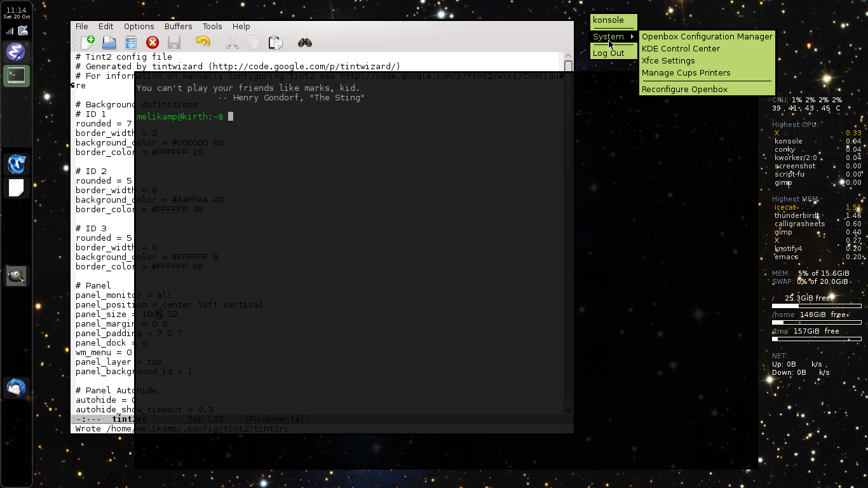Viewport: 868px width, 488px height.
Task: Click the "(Fundamental)" mode indicator
Action: tap(276, 419)
